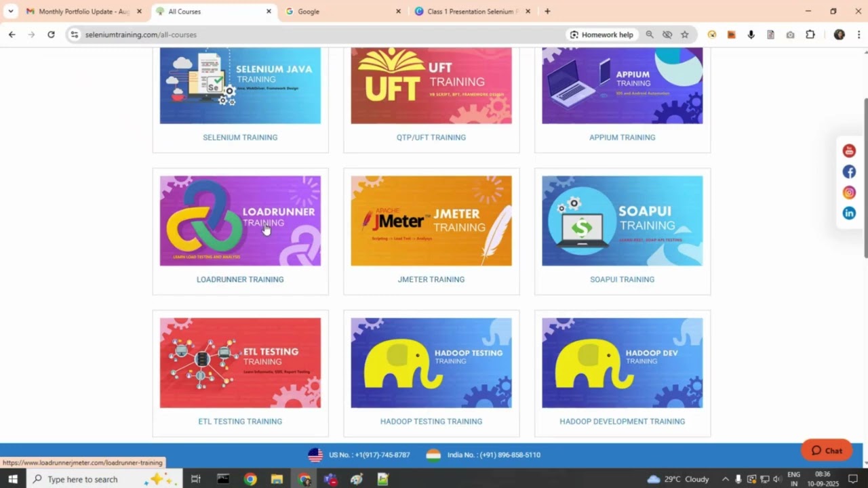The height and width of the screenshot is (488, 868).
Task: Open the Facebook social link icon
Action: click(849, 171)
